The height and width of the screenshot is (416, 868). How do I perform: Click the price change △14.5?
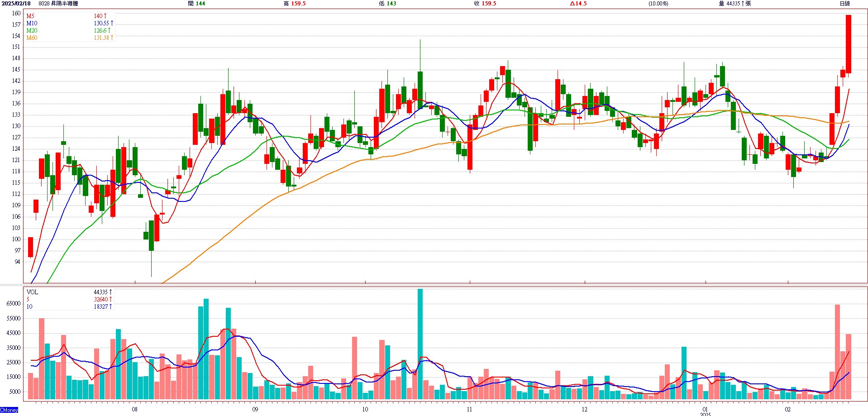click(x=578, y=4)
